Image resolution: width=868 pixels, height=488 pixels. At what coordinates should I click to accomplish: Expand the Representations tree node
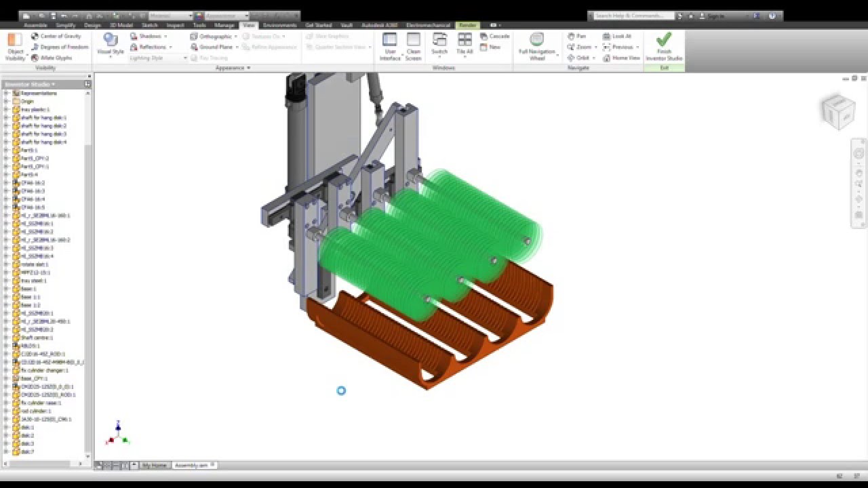6,93
